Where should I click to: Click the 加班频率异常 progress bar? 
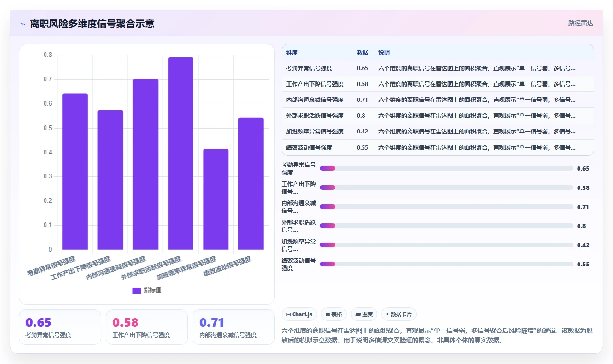(x=446, y=245)
